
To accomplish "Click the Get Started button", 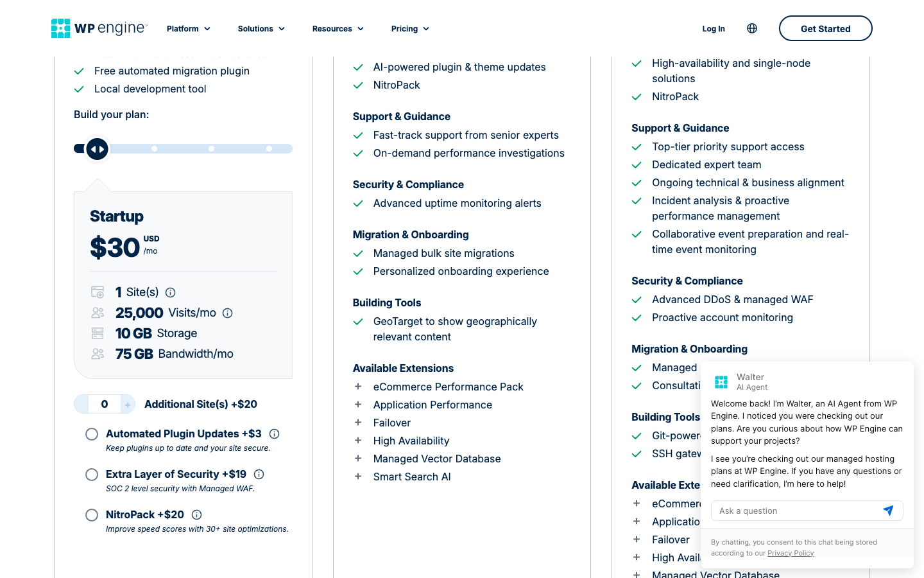I will (825, 28).
